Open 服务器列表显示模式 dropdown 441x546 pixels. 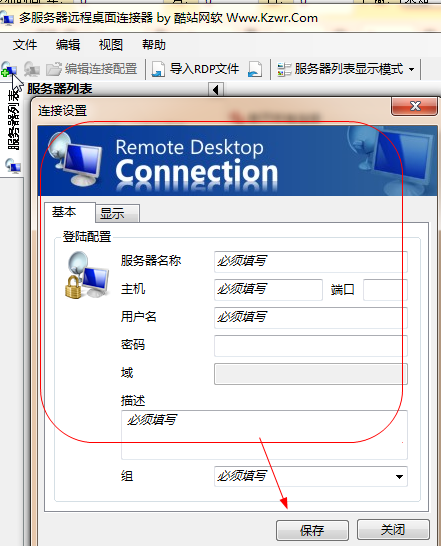[x=346, y=69]
